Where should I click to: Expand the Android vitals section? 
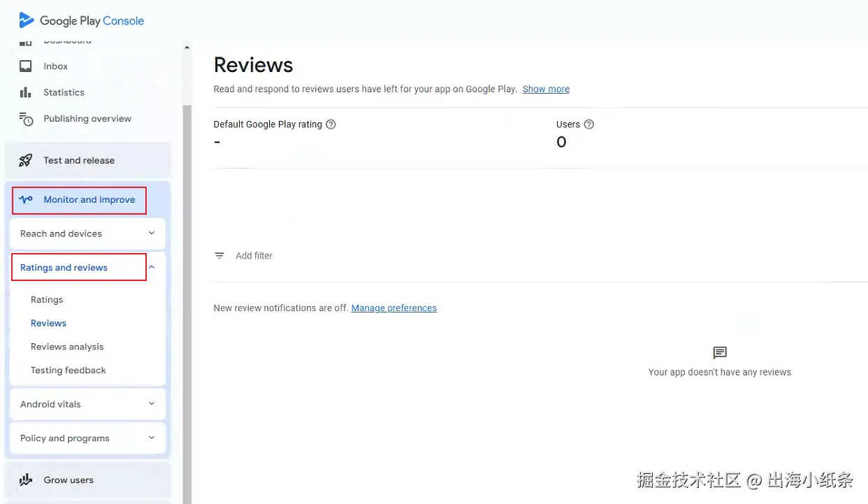(x=152, y=404)
